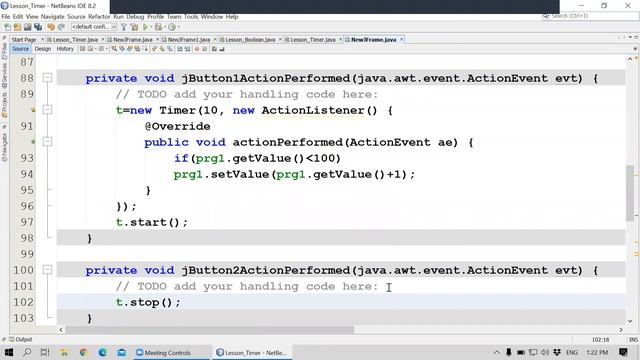This screenshot has height=360, width=640.
Task: Open the Navigate menu
Action: (x=53, y=17)
